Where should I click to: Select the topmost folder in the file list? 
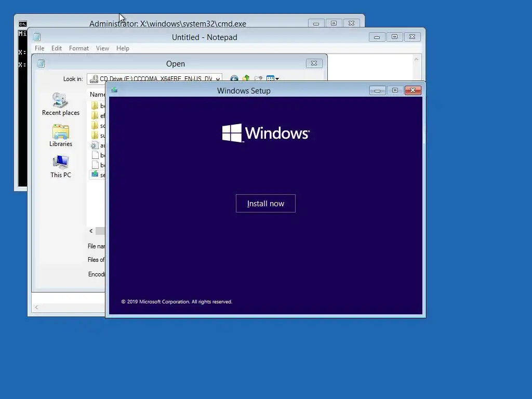click(98, 105)
